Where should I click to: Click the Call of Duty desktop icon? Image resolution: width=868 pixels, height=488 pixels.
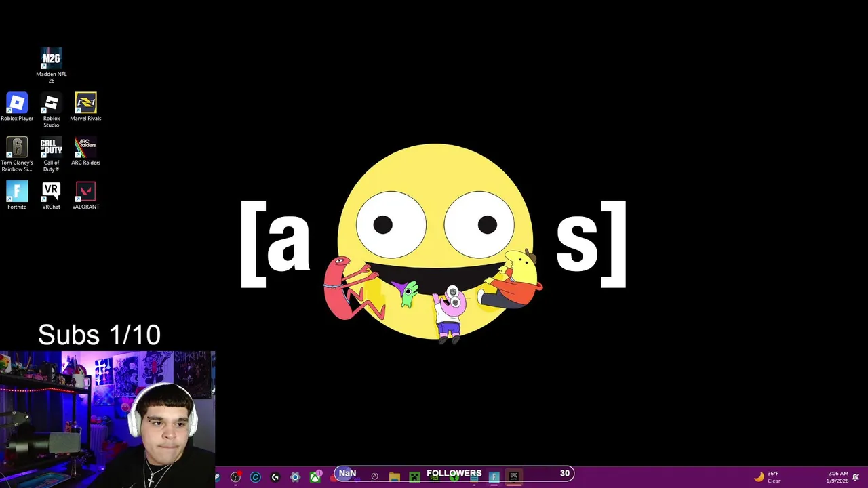click(x=52, y=155)
